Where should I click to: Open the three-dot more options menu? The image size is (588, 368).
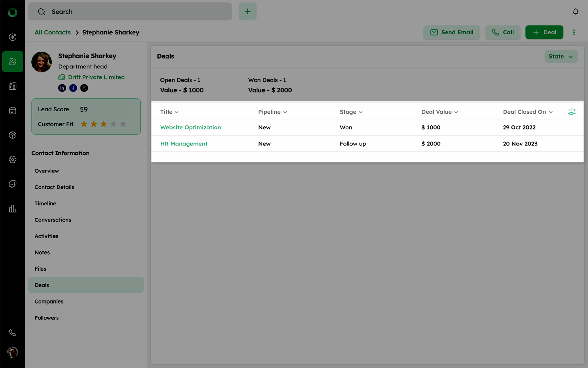pyautogui.click(x=574, y=32)
